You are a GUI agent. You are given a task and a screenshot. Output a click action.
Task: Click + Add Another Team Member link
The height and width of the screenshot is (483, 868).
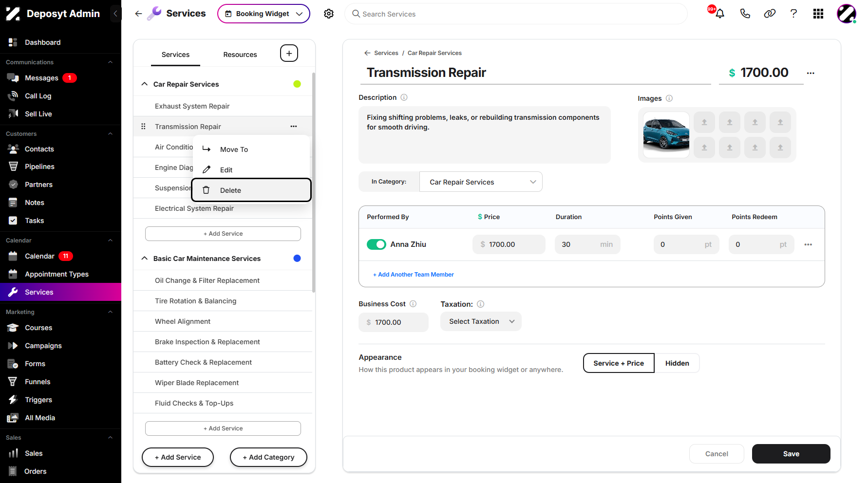coord(414,275)
